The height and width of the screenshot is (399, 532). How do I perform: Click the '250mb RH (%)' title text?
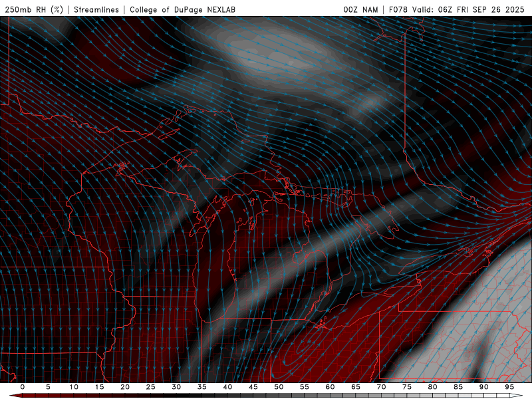pyautogui.click(x=35, y=9)
